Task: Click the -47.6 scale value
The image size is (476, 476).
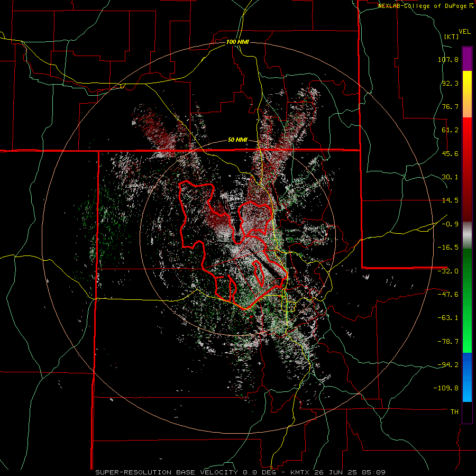Action: (448, 295)
